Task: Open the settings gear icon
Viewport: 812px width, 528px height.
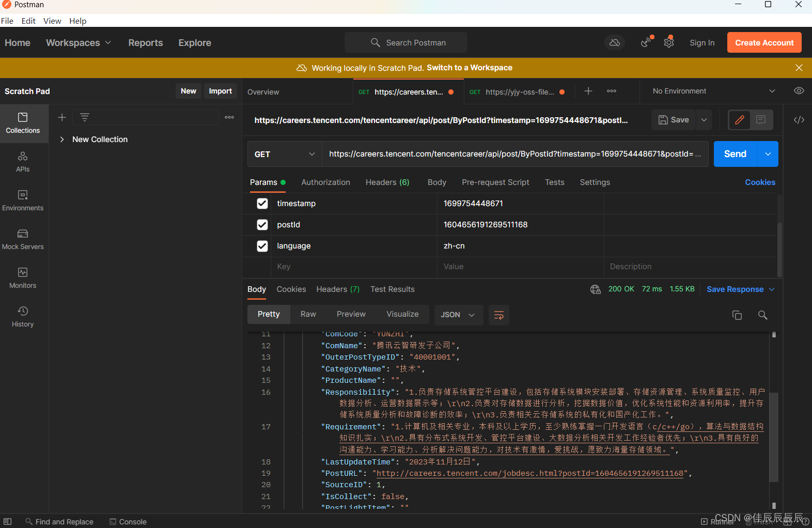Action: point(669,42)
